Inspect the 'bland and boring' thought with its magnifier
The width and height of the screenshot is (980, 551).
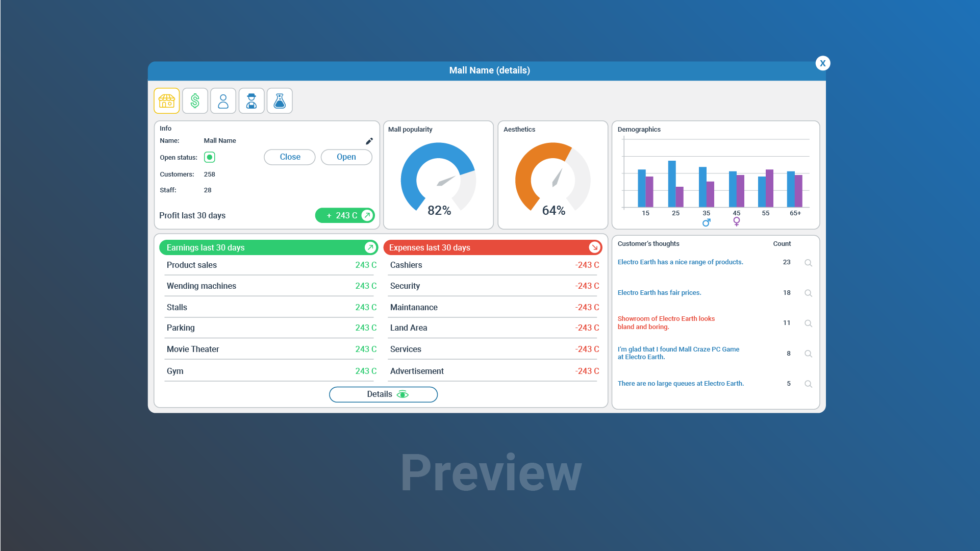pyautogui.click(x=808, y=323)
